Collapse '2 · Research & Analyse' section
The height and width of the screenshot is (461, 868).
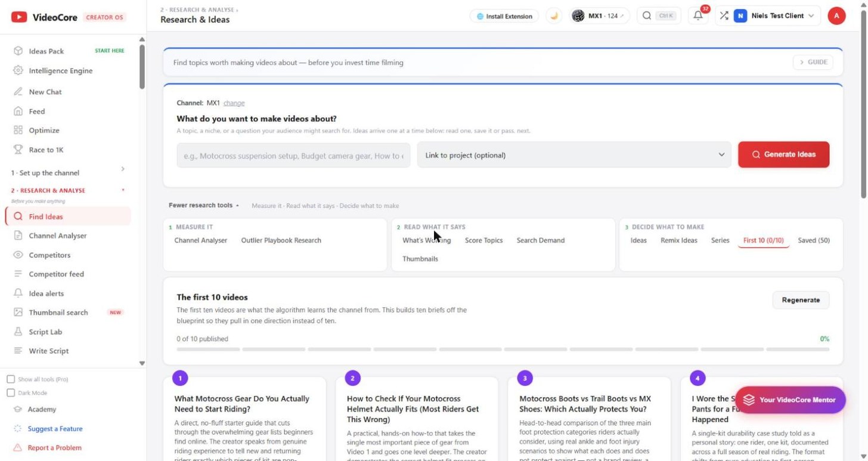(x=69, y=190)
